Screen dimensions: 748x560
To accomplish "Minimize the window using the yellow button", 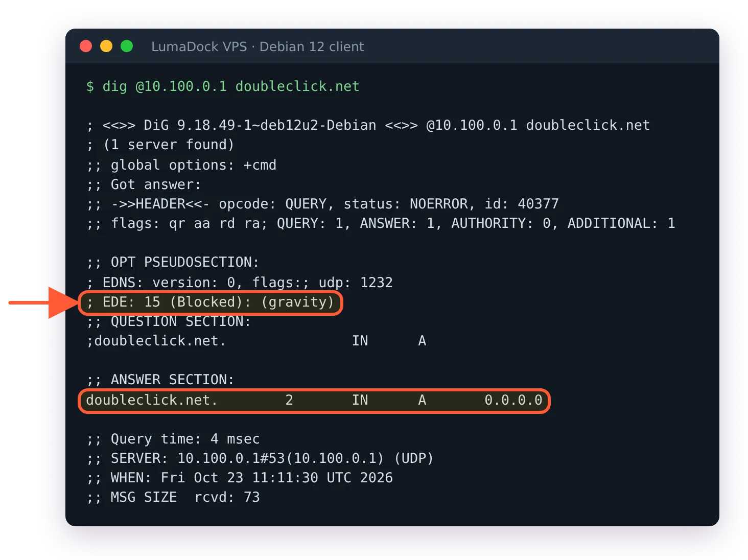I will [106, 46].
